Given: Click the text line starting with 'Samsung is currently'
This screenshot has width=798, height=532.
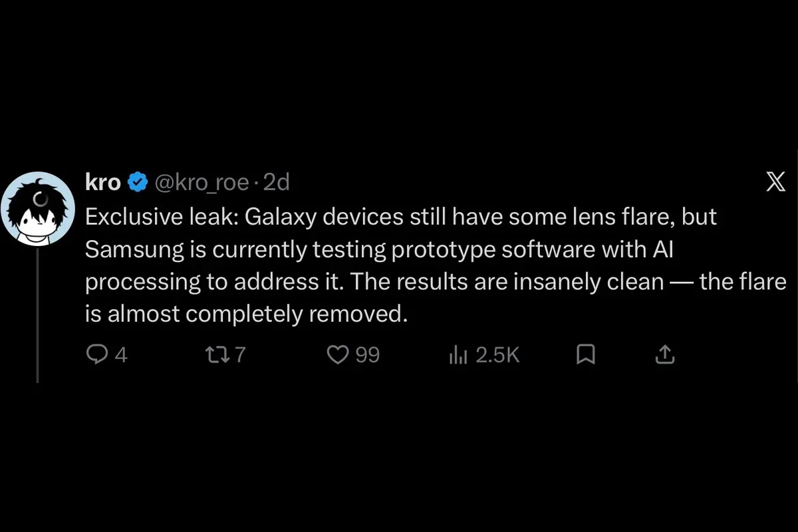Looking at the screenshot, I should (x=385, y=249).
